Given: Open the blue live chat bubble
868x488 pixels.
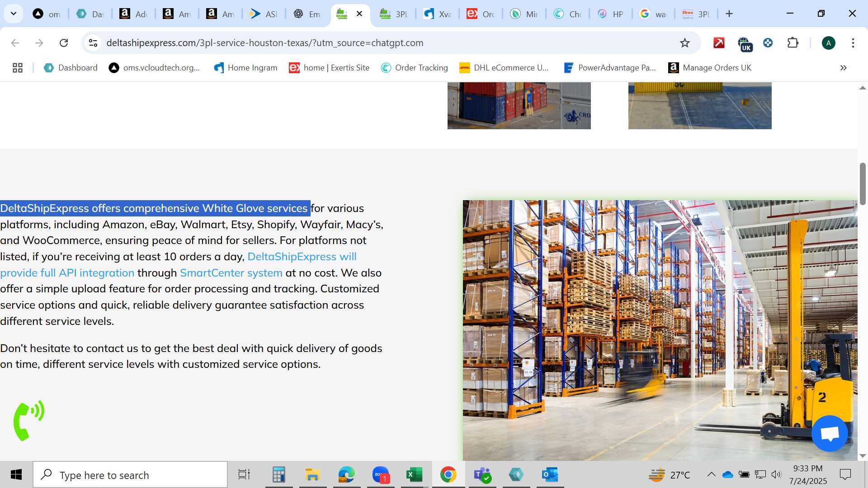Looking at the screenshot, I should pos(830,434).
